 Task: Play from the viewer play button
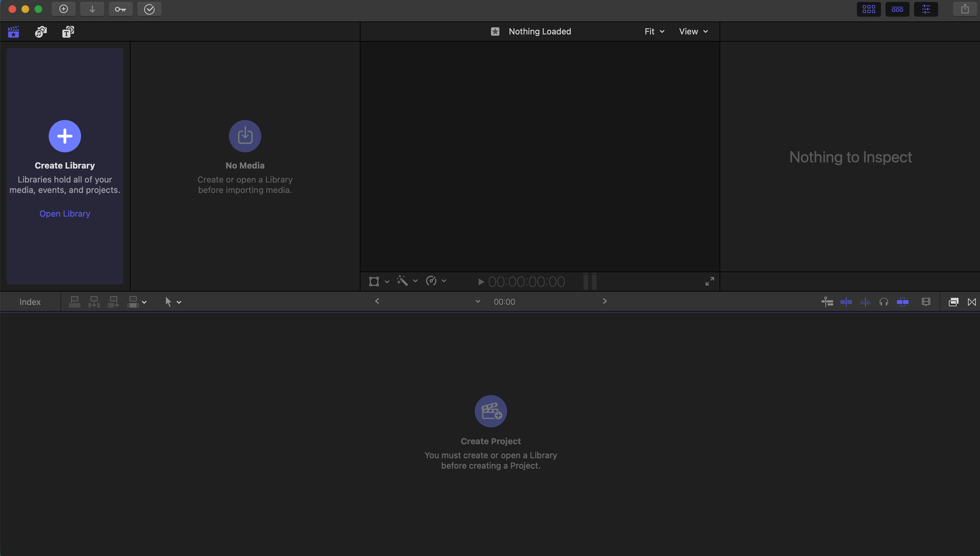click(x=481, y=282)
